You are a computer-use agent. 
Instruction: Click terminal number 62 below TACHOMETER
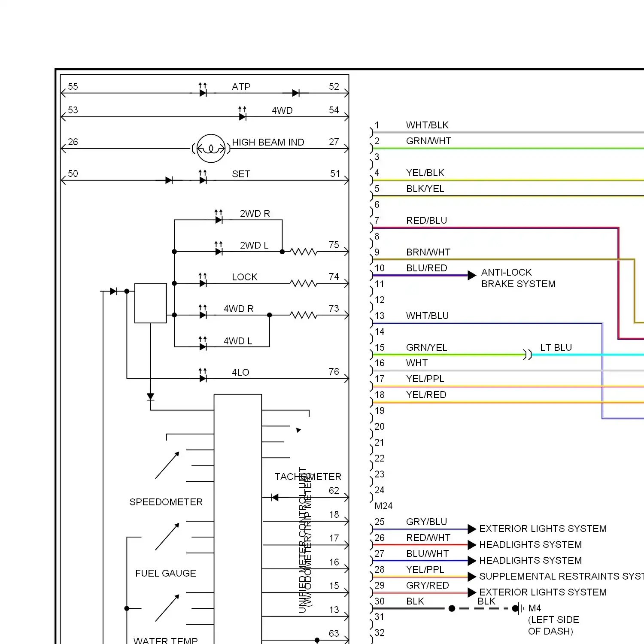[x=334, y=490]
